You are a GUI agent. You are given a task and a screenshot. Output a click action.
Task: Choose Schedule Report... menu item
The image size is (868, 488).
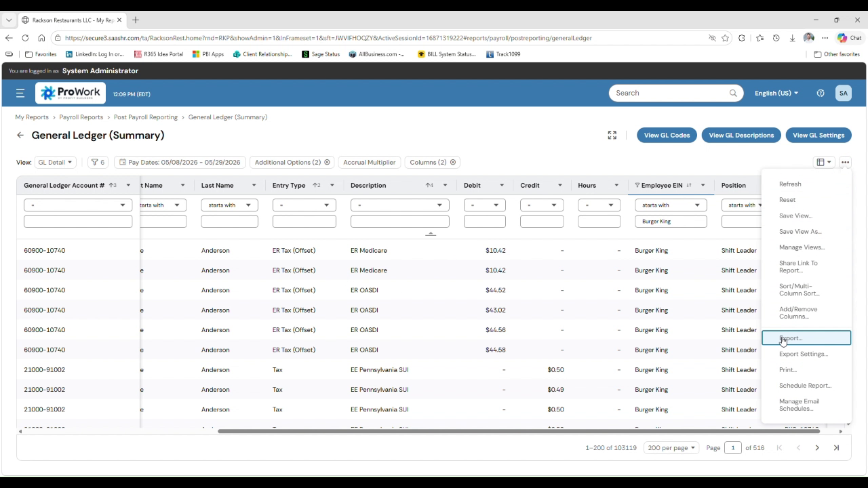pyautogui.click(x=805, y=385)
